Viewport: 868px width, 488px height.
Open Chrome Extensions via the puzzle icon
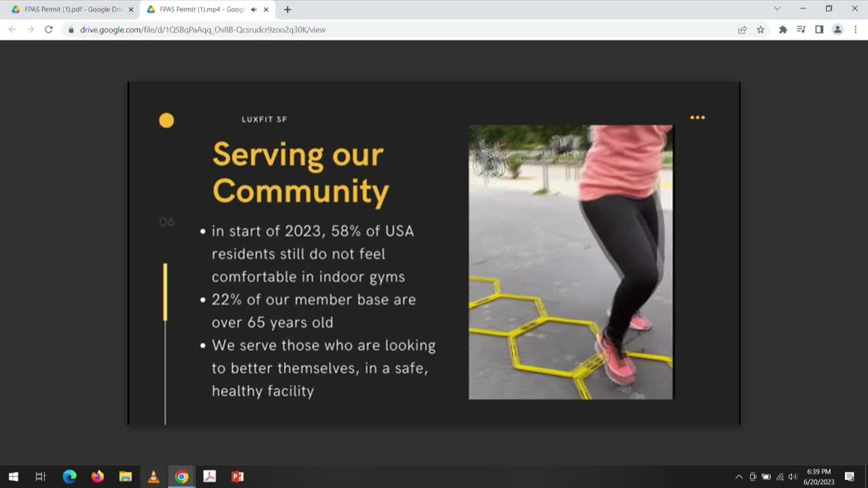click(783, 30)
